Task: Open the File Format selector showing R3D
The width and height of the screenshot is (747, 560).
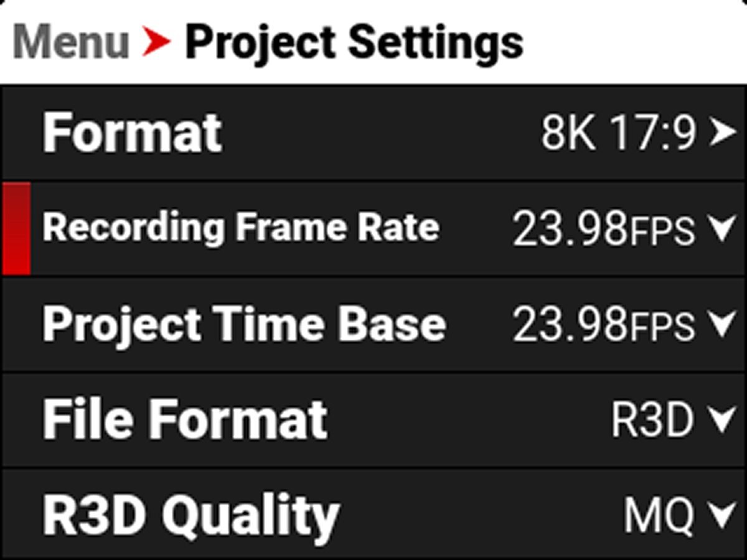Action: point(722,419)
